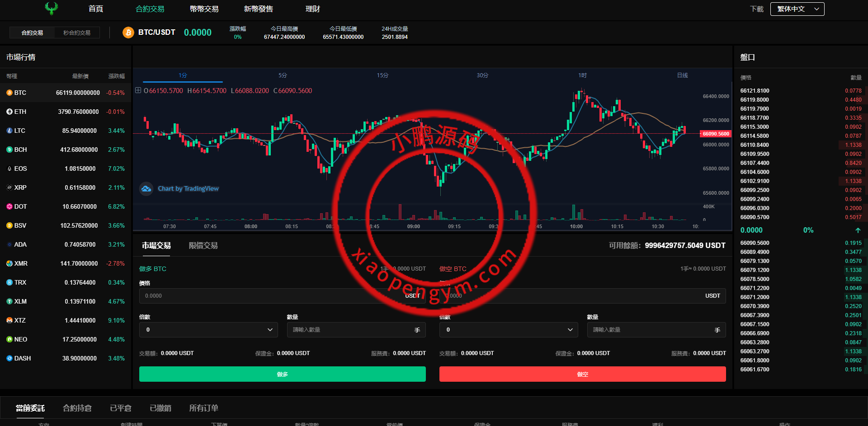Switch to the 限價交易 tab
868x426 pixels.
click(203, 245)
